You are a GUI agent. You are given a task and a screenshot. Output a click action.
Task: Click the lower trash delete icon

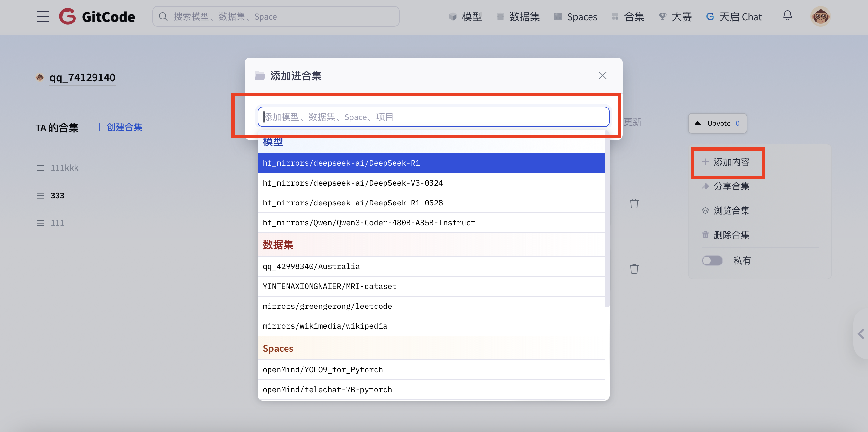coord(634,269)
